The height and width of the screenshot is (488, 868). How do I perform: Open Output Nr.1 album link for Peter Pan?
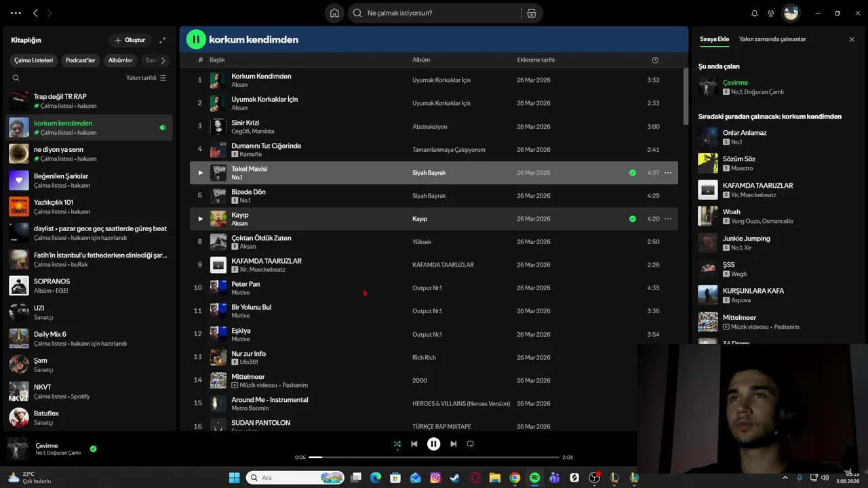pos(427,288)
